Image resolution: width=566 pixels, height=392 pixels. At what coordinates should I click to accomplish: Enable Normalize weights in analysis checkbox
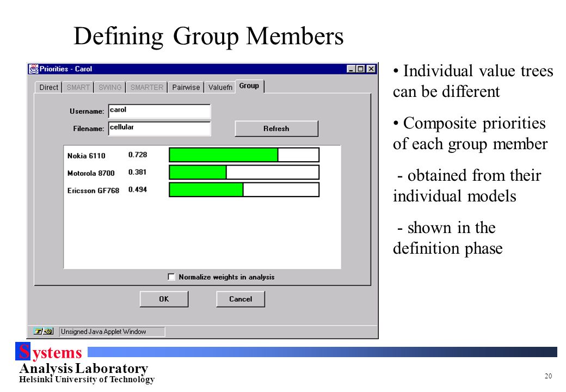coord(171,277)
